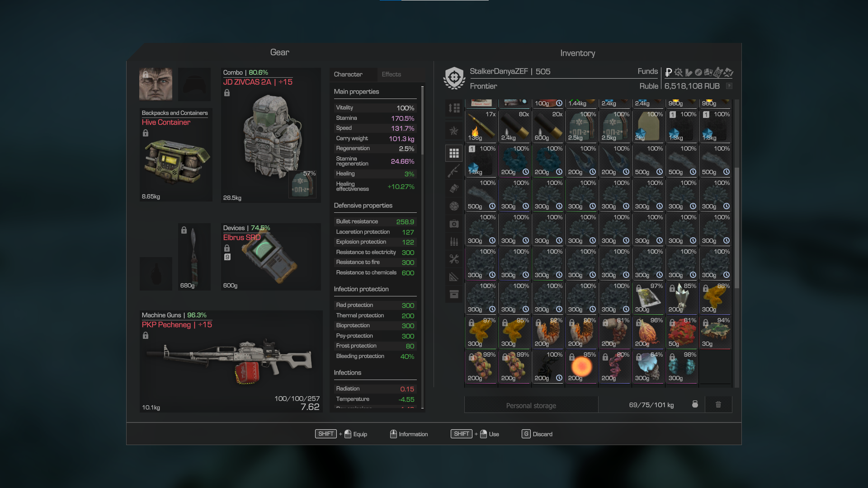The image size is (868, 488).
Task: Toggle the lock on JD ZIVCAS armor
Action: tap(227, 93)
